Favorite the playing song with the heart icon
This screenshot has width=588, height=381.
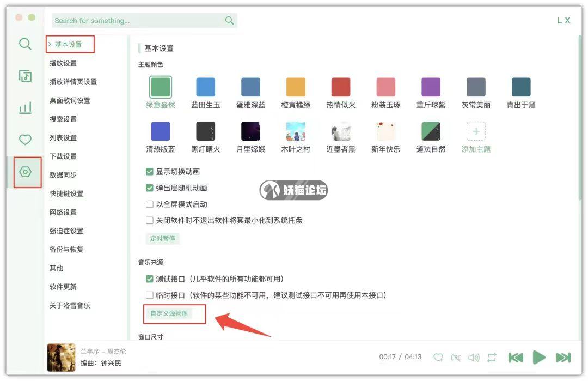tap(438, 357)
